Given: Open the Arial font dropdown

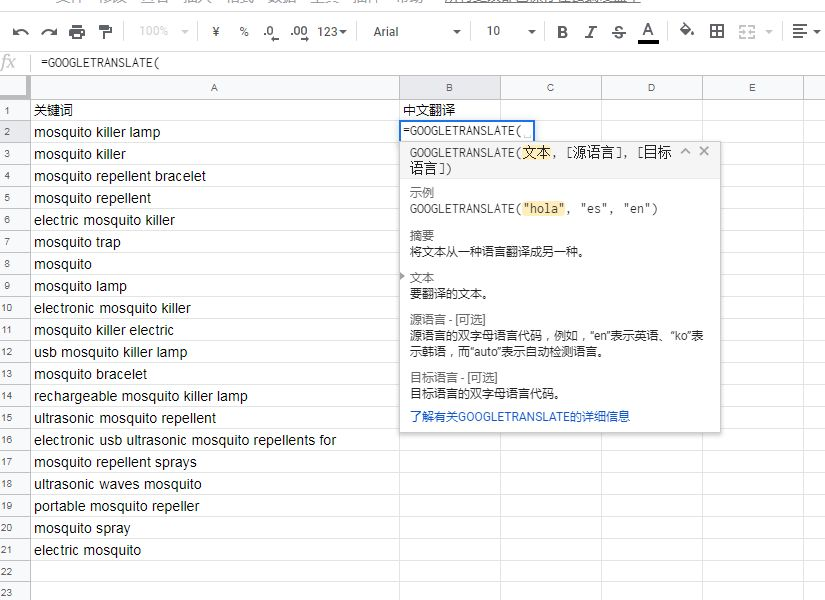Looking at the screenshot, I should click(x=417, y=32).
